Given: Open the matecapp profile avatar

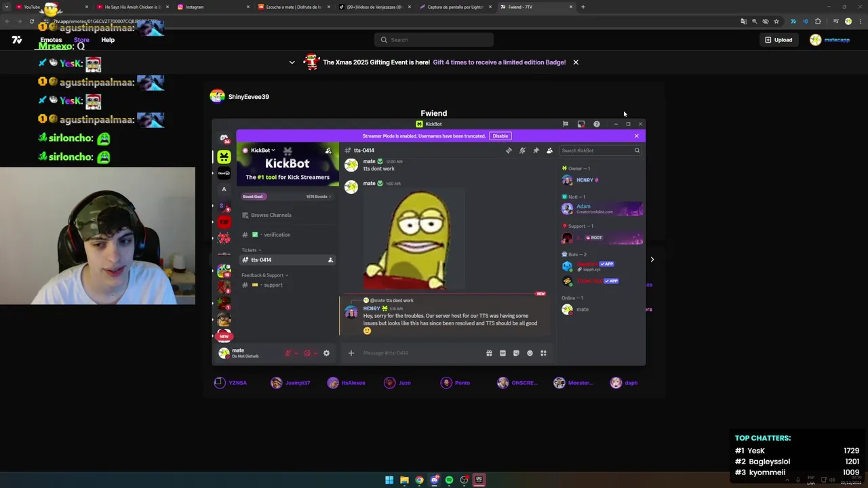Looking at the screenshot, I should coord(815,40).
